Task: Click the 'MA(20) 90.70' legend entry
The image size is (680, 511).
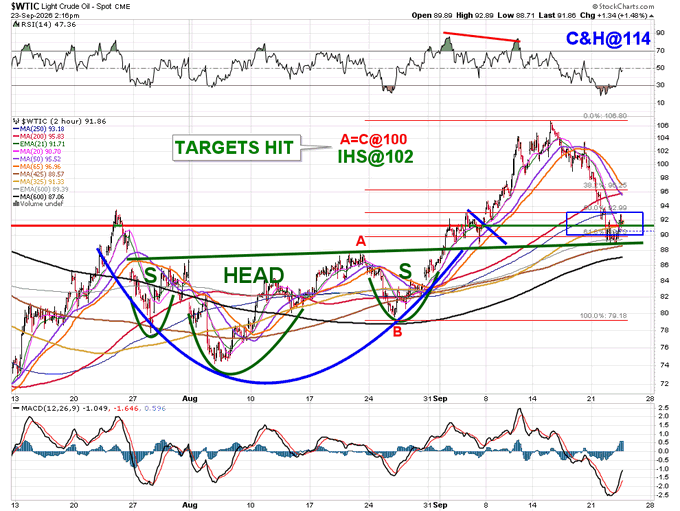Action: 41,151
